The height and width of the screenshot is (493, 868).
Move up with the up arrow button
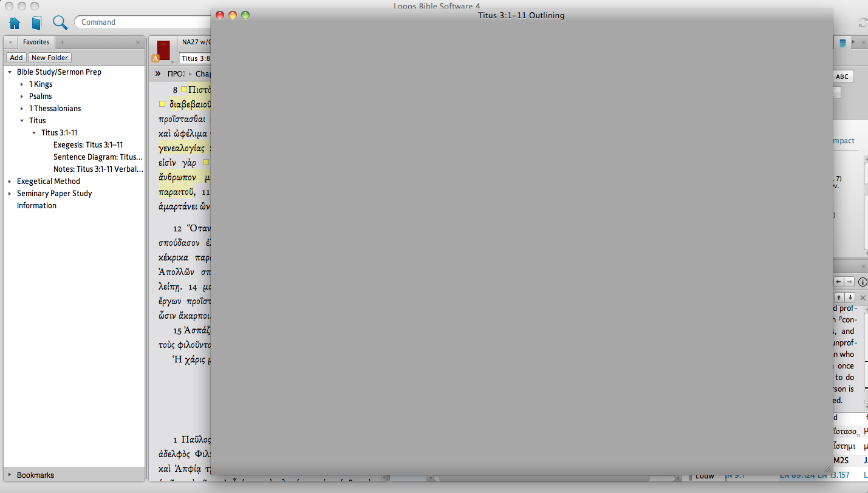(x=839, y=297)
